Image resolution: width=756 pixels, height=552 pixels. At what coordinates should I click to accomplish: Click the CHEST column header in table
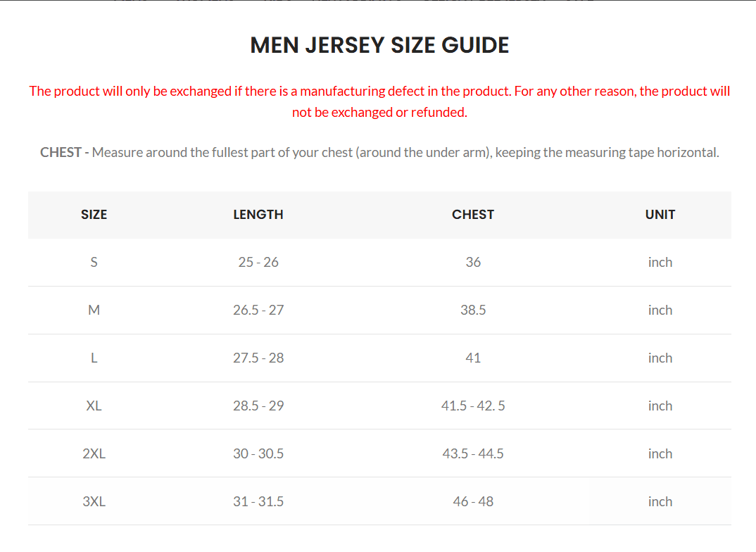pyautogui.click(x=473, y=215)
